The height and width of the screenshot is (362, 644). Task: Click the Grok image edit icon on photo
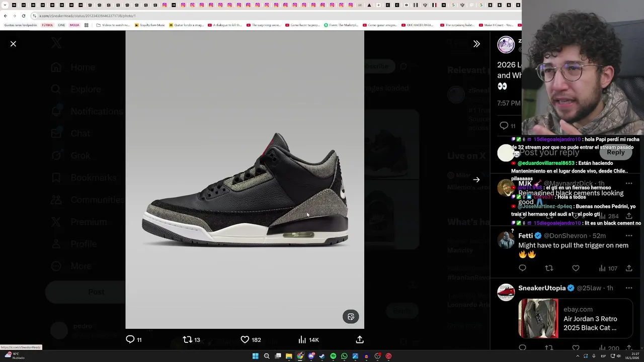tap(351, 317)
